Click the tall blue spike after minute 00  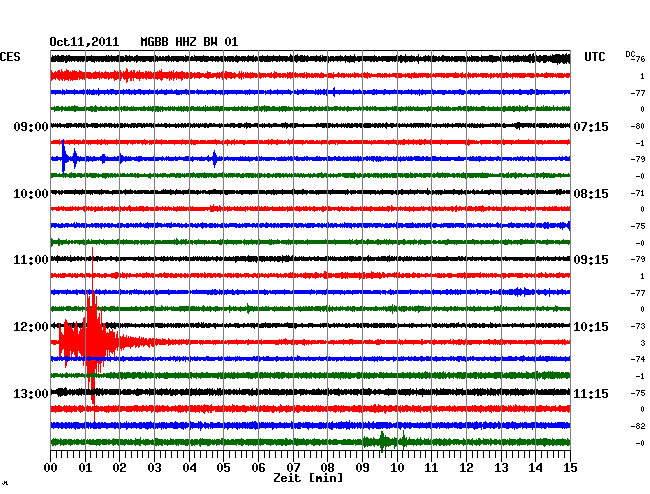tap(63, 156)
